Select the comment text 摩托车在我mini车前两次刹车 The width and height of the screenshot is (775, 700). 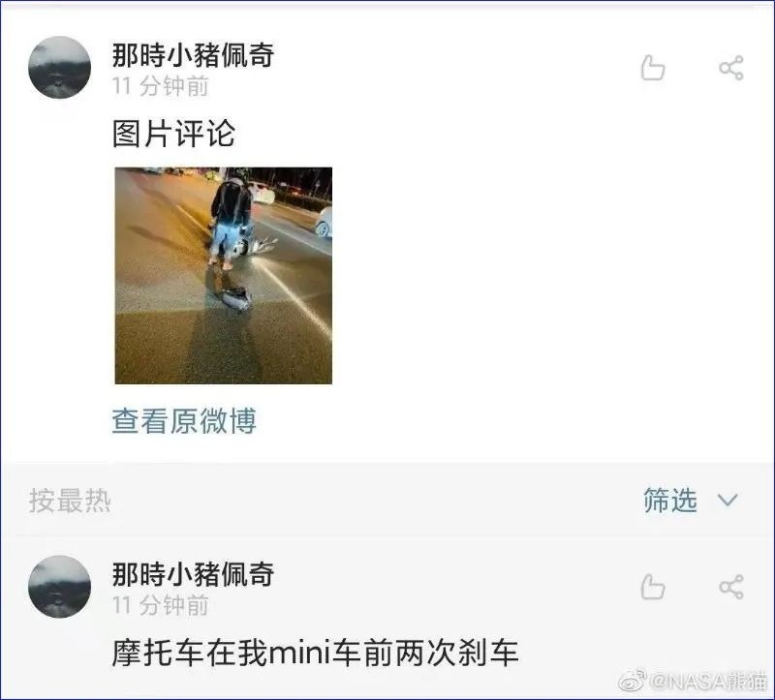pyautogui.click(x=316, y=653)
